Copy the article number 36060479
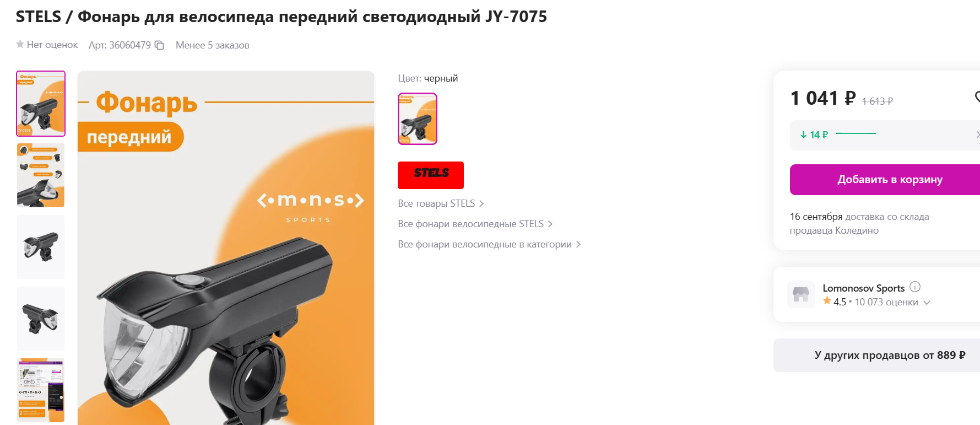 (x=159, y=45)
